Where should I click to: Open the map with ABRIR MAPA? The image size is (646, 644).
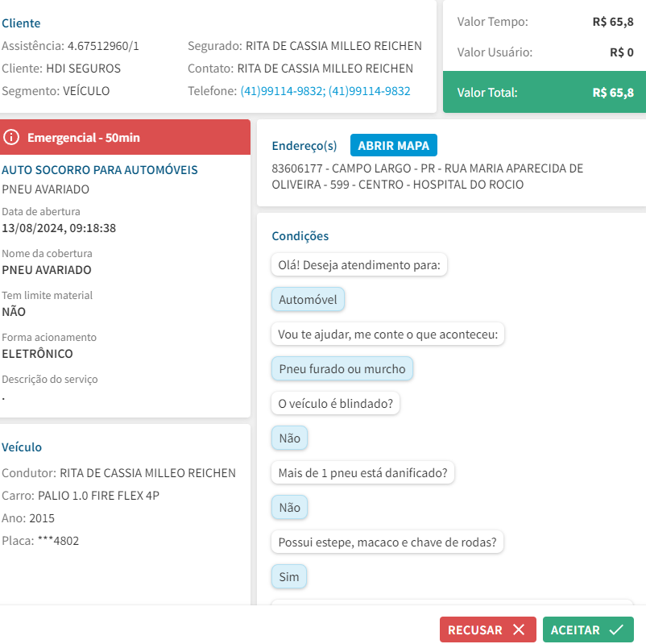coord(393,146)
